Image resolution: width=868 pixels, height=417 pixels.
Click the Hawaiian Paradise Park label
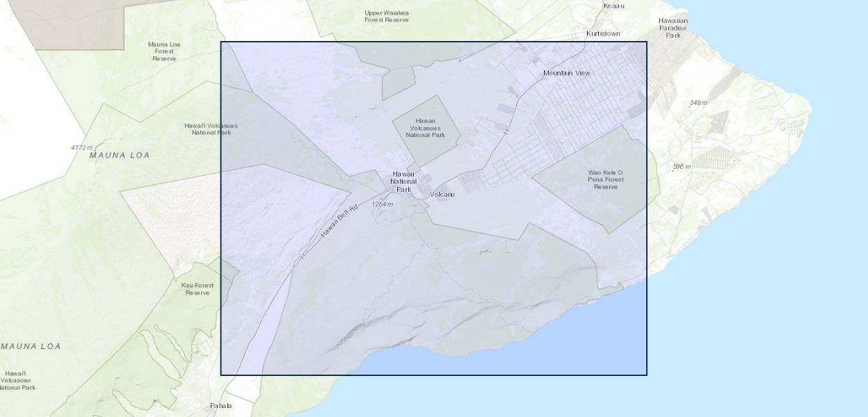click(673, 28)
